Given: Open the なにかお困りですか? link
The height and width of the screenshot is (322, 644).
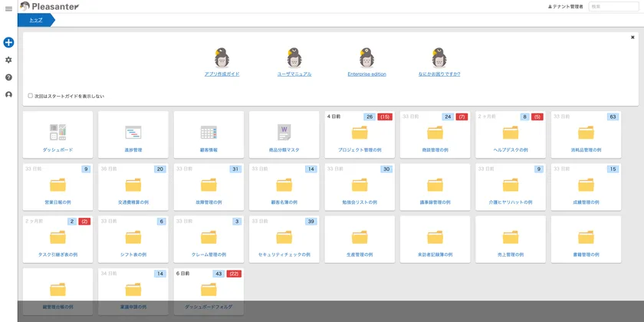Looking at the screenshot, I should click(x=439, y=74).
